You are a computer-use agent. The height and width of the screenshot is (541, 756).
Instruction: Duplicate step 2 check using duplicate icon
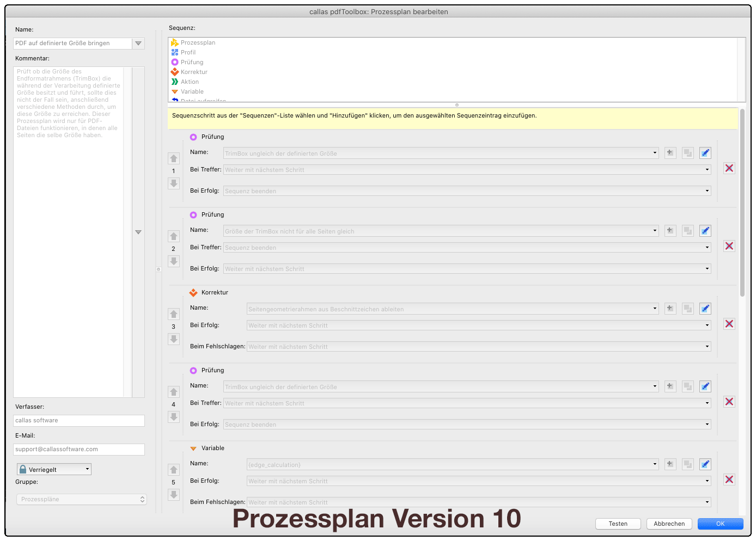point(687,230)
